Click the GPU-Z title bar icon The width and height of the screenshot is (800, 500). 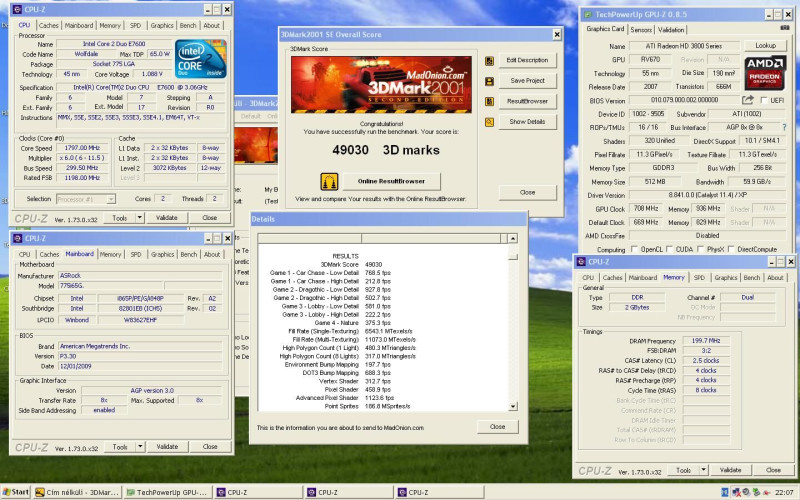tap(588, 14)
